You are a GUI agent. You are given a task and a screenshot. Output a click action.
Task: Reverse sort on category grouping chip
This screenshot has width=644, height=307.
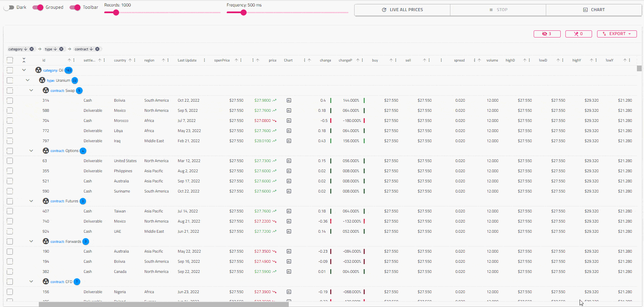(26, 49)
